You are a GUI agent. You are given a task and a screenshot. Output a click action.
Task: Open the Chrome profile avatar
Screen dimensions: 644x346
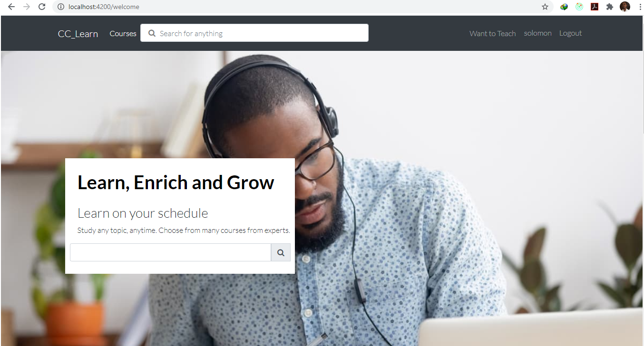pyautogui.click(x=625, y=7)
